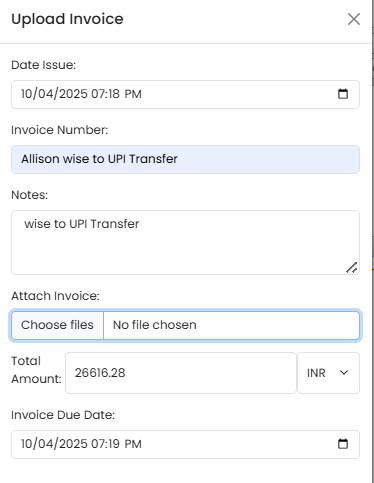Select minutes 19 in Invoice Due Date

(x=114, y=444)
